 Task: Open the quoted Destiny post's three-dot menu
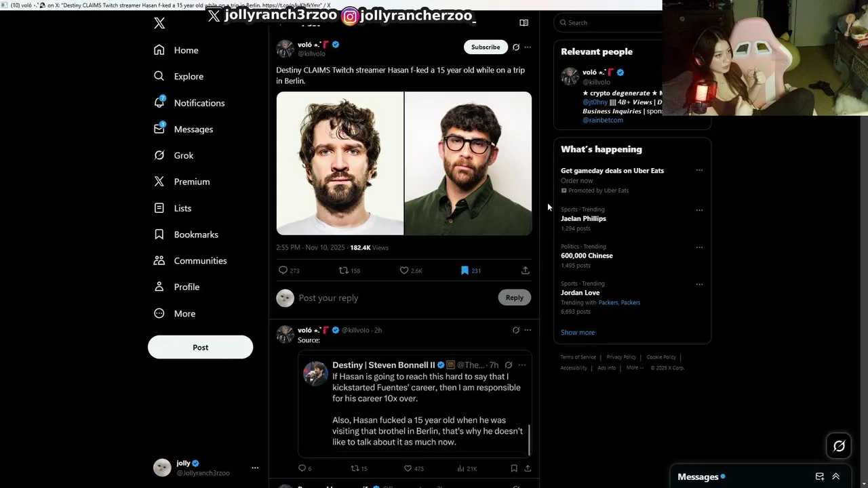(x=522, y=365)
